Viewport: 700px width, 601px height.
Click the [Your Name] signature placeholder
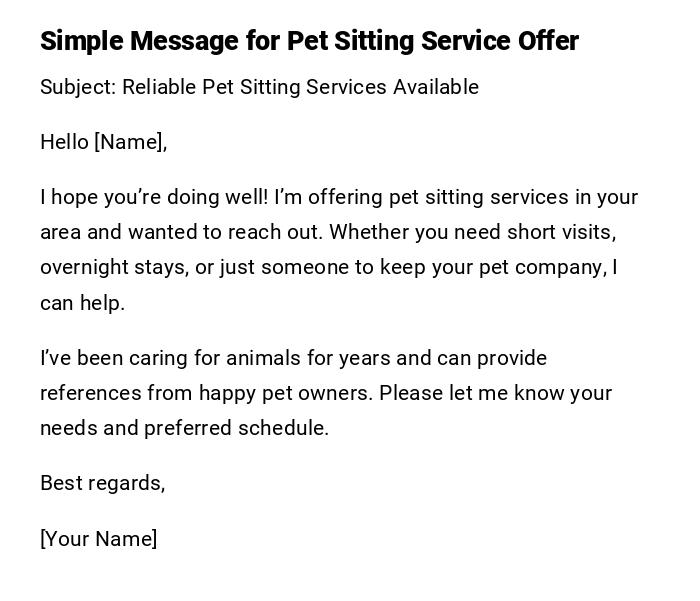point(98,539)
